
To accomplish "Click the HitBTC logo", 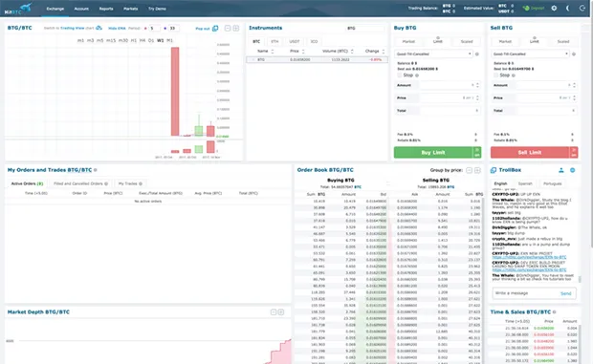I will pos(18,9).
